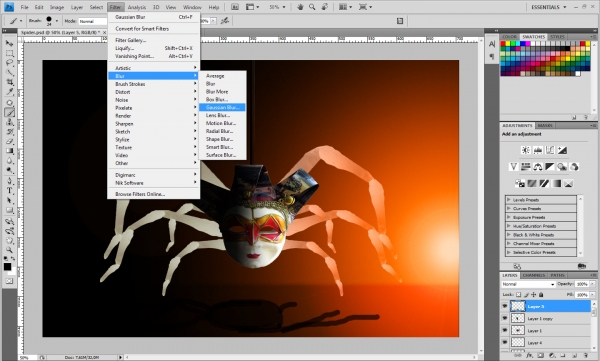This screenshot has height=361, width=600.
Task: Open the Opacity slider arrow
Action: tap(592, 284)
